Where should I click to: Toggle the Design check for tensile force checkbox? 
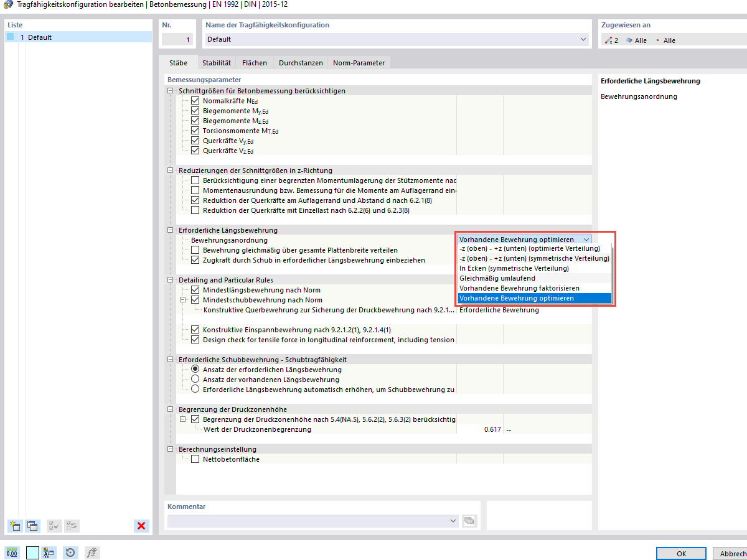coord(195,340)
